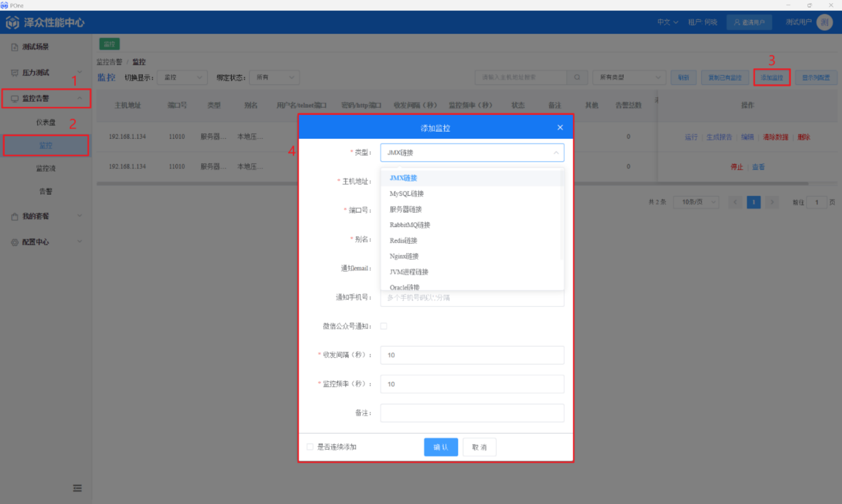Go to next page arrow

tap(772, 202)
